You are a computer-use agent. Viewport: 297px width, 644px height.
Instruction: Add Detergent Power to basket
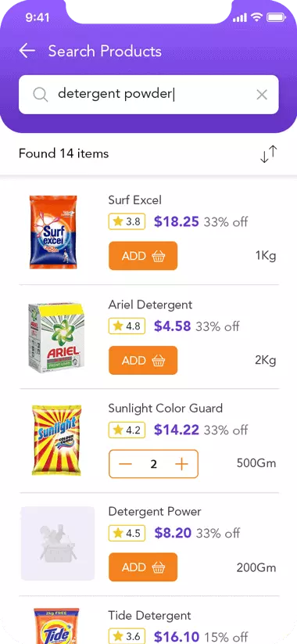pyautogui.click(x=143, y=567)
